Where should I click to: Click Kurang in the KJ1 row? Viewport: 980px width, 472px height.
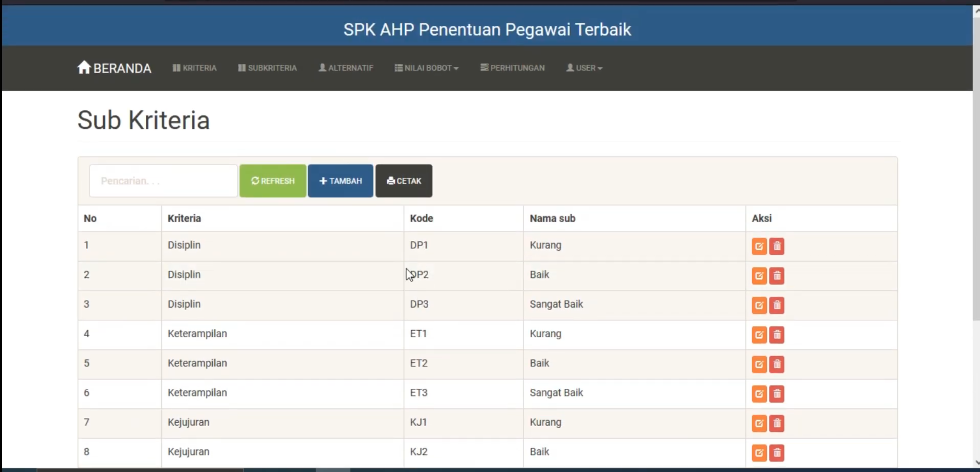pos(546,422)
